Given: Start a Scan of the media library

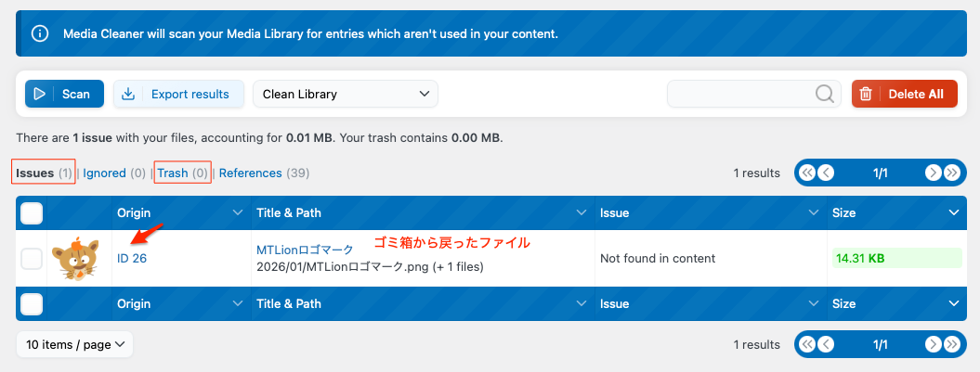Looking at the screenshot, I should click(x=64, y=94).
